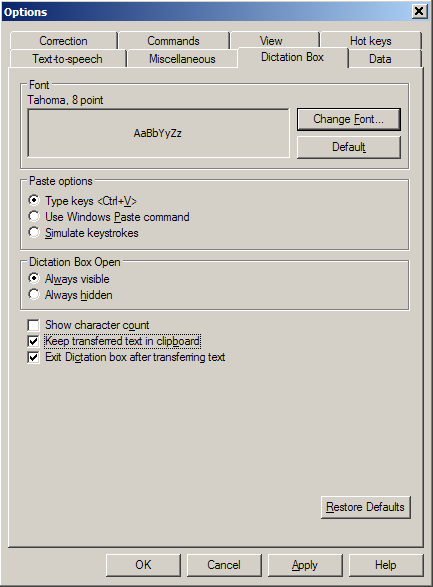433x587 pixels.
Task: Open Help for the Options dialog
Action: [x=386, y=565]
